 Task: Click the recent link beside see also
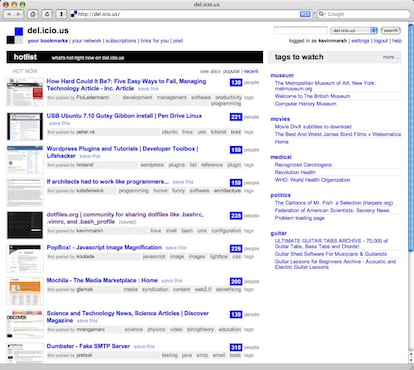pyautogui.click(x=251, y=71)
